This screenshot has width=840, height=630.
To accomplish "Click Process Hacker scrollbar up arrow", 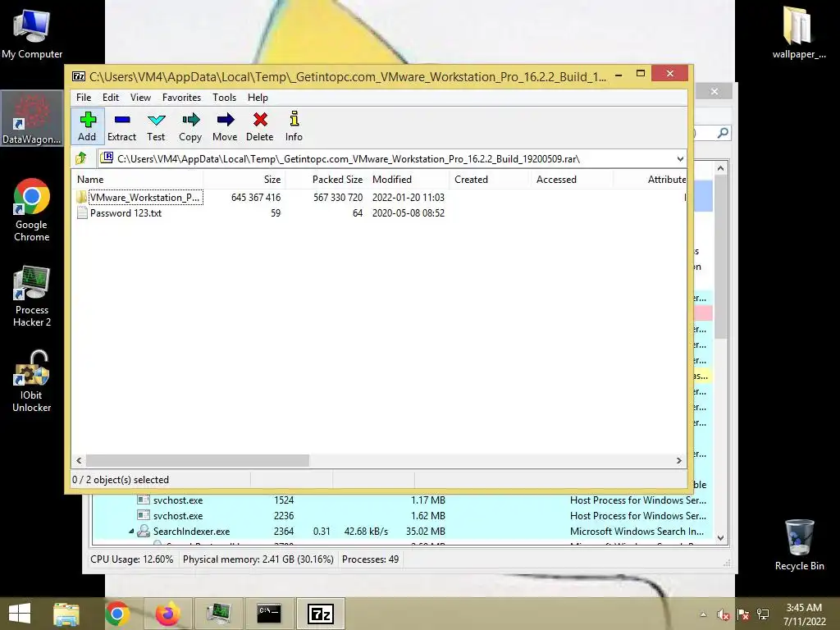I will 720,168.
